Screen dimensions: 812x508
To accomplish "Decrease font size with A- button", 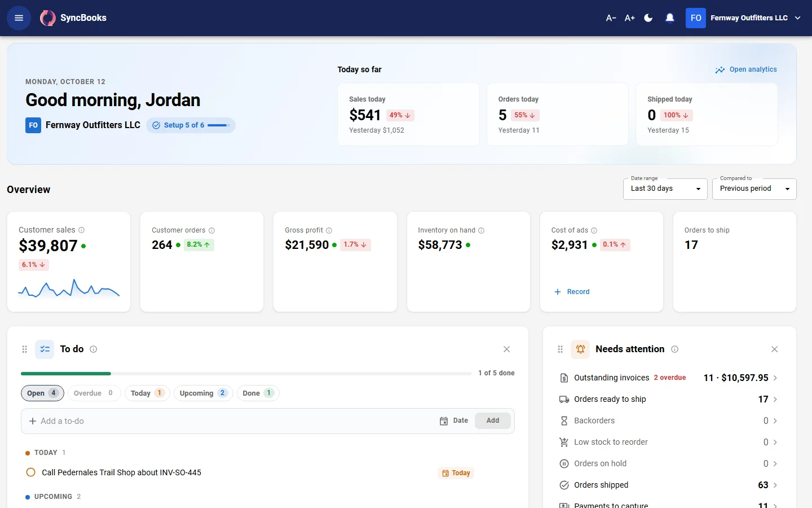I will click(611, 18).
